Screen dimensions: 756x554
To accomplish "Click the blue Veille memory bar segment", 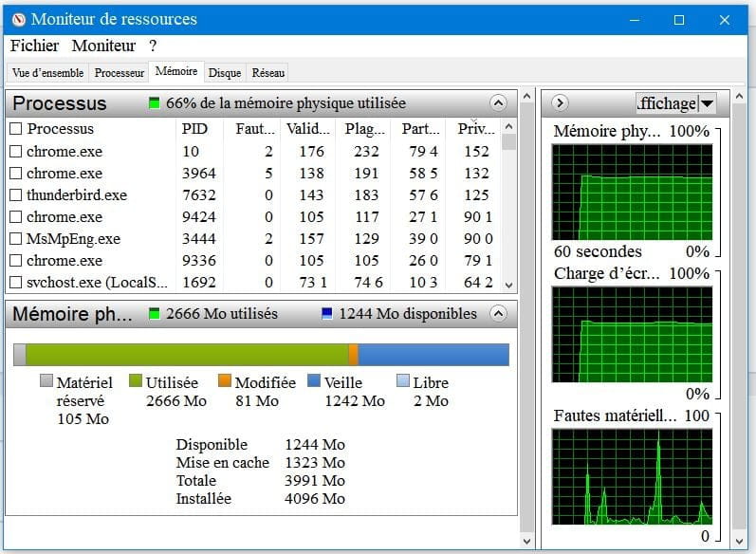I will click(x=433, y=355).
